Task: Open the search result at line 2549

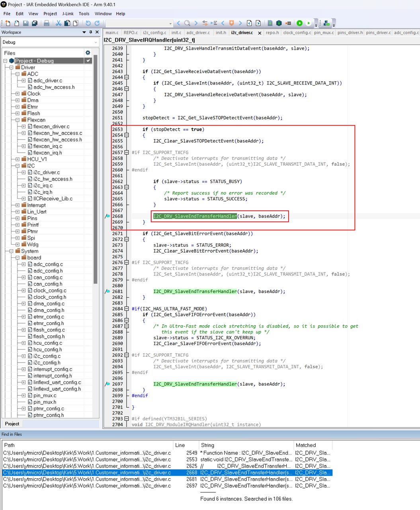Action: [x=159, y=453]
